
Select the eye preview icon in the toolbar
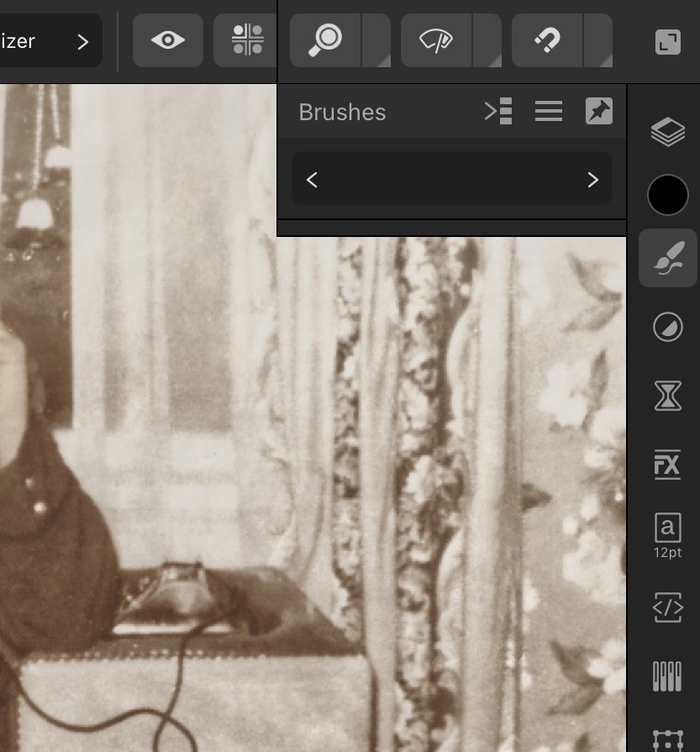(x=168, y=39)
